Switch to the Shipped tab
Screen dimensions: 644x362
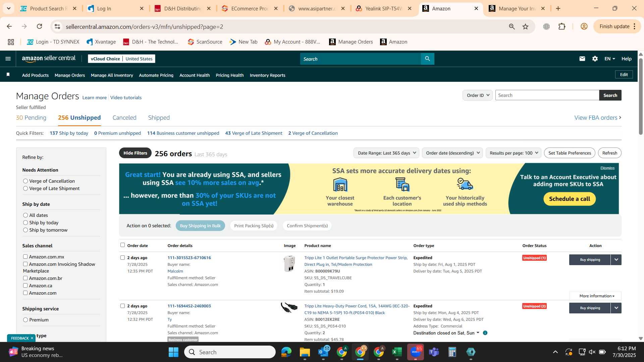pyautogui.click(x=159, y=118)
